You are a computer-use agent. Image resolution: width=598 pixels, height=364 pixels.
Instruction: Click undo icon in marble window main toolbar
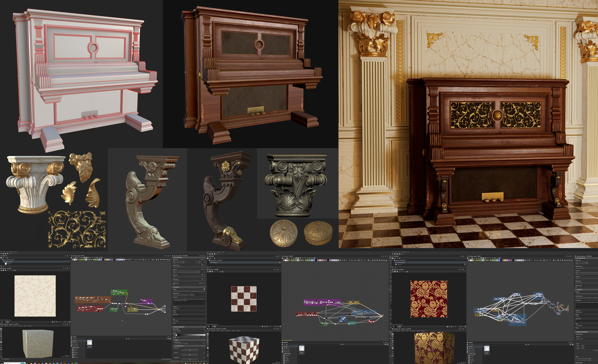(10, 254)
